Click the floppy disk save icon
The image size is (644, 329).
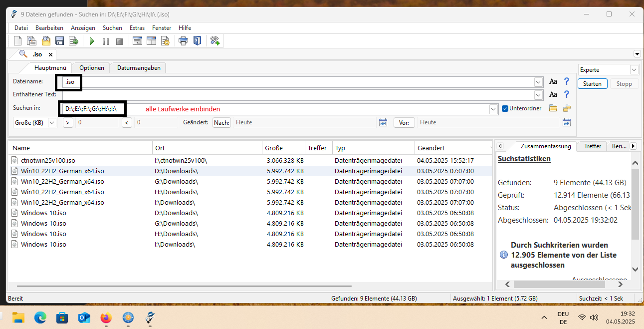59,41
